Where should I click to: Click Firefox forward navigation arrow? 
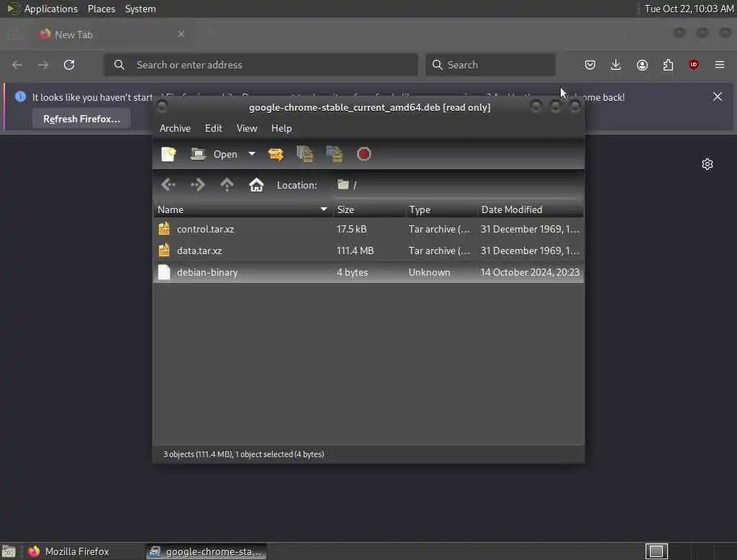[x=43, y=65]
